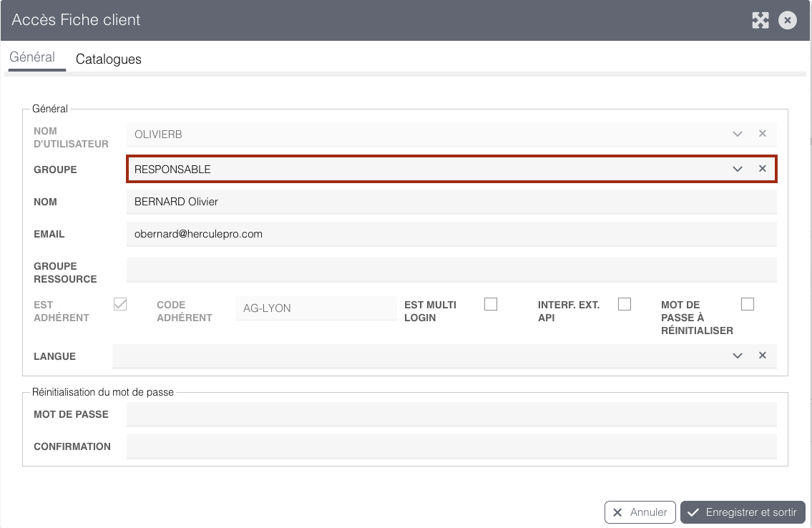This screenshot has height=528, width=812.
Task: Click the Code adhérent field AG-LYON
Action: click(x=316, y=308)
